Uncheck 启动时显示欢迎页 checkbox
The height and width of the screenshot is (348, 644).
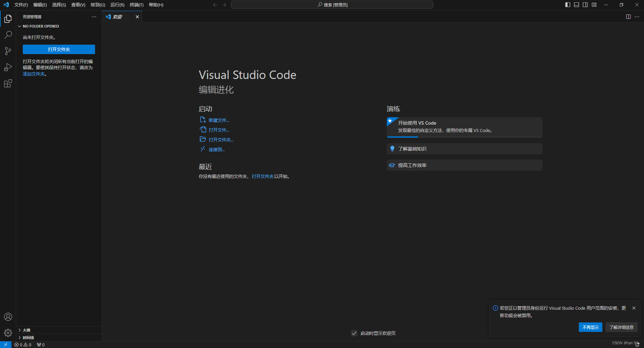(354, 333)
